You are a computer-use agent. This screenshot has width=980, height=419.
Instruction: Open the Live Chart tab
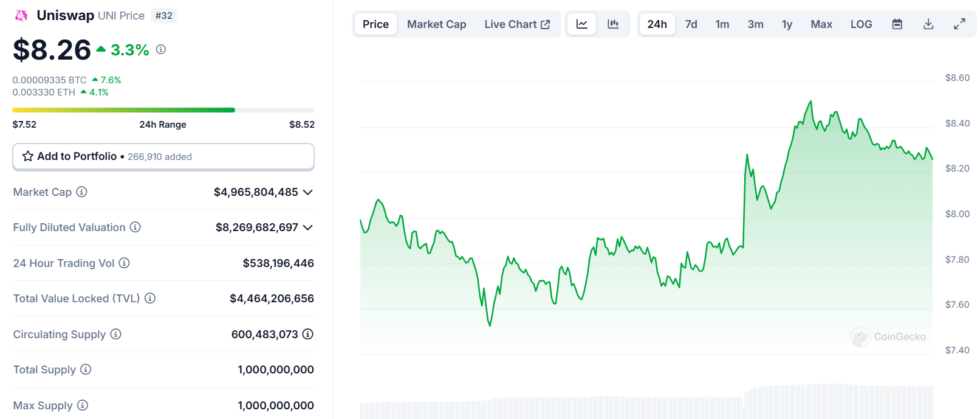pos(517,24)
